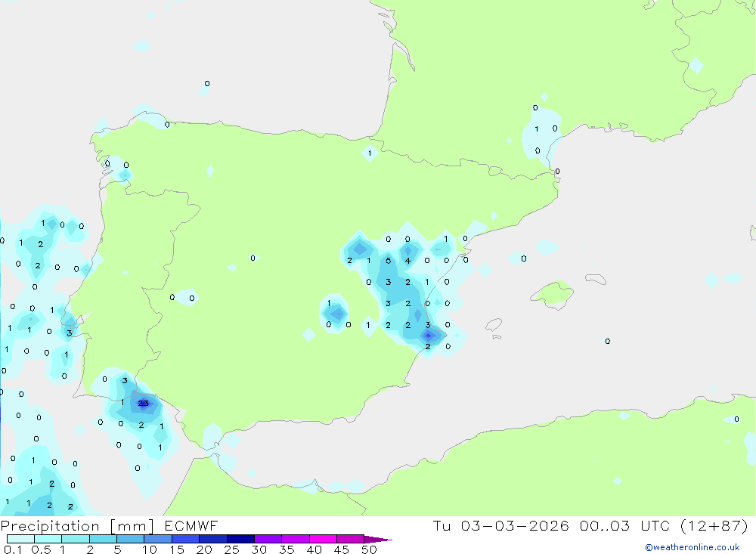Screen dimensions: 756x554
Task: Open the weatheronline.co.uk copyright link
Action: click(x=692, y=547)
